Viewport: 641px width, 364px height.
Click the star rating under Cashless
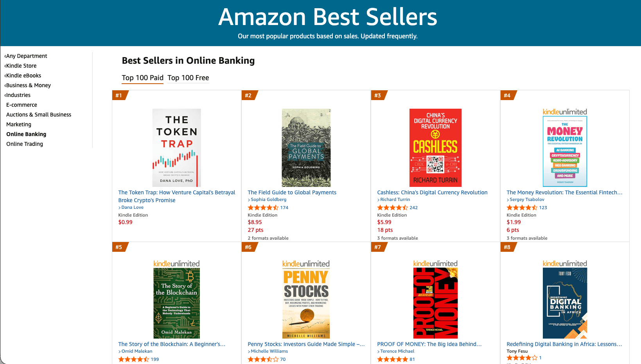pyautogui.click(x=392, y=207)
